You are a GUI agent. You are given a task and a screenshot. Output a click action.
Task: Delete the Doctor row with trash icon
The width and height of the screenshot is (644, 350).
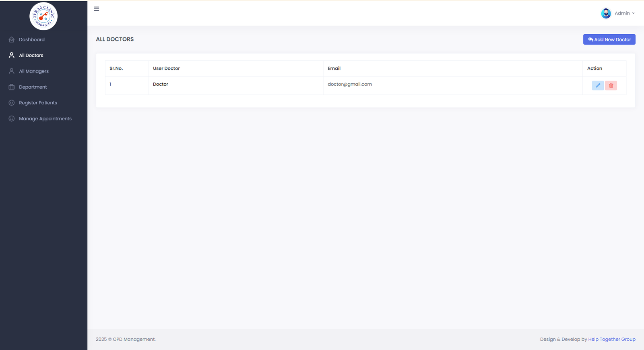click(x=611, y=85)
